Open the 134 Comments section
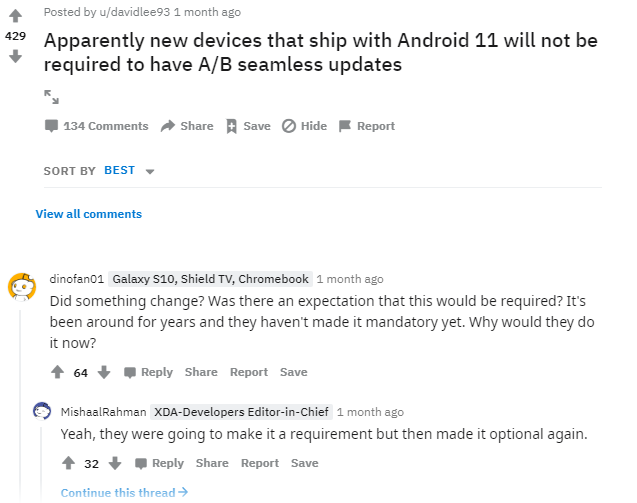 [96, 126]
